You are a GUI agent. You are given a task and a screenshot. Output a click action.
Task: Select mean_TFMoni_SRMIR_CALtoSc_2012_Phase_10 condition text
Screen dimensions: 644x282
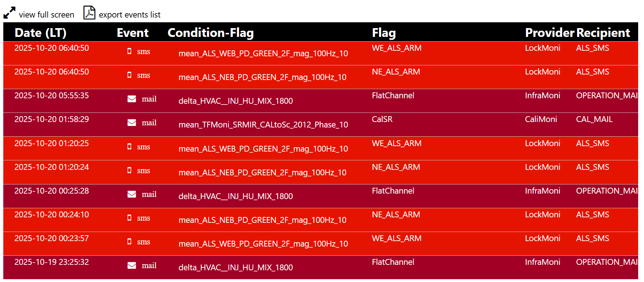(263, 125)
